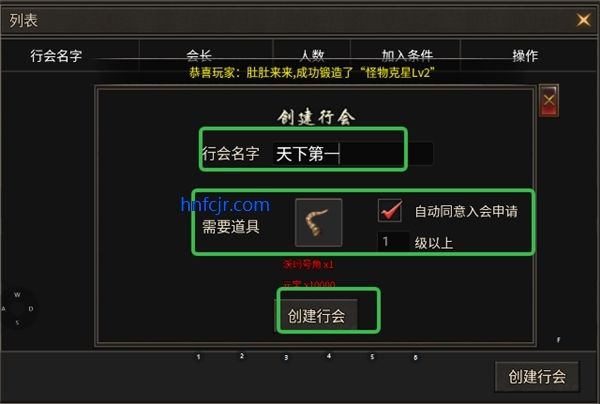Focus the 行会名字 input containing 天下第一
600x404 pixels.
click(352, 153)
